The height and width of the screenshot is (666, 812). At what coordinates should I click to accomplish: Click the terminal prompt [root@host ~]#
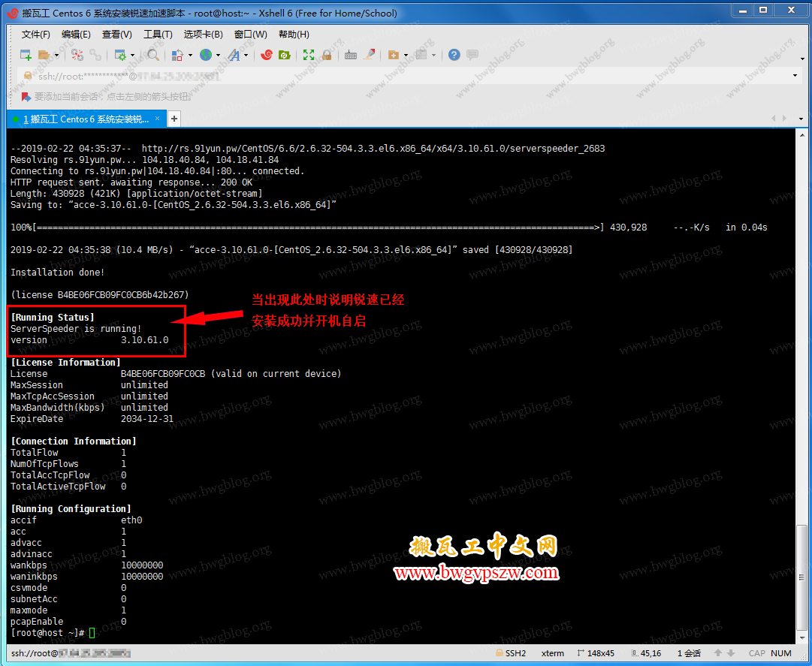click(47, 633)
